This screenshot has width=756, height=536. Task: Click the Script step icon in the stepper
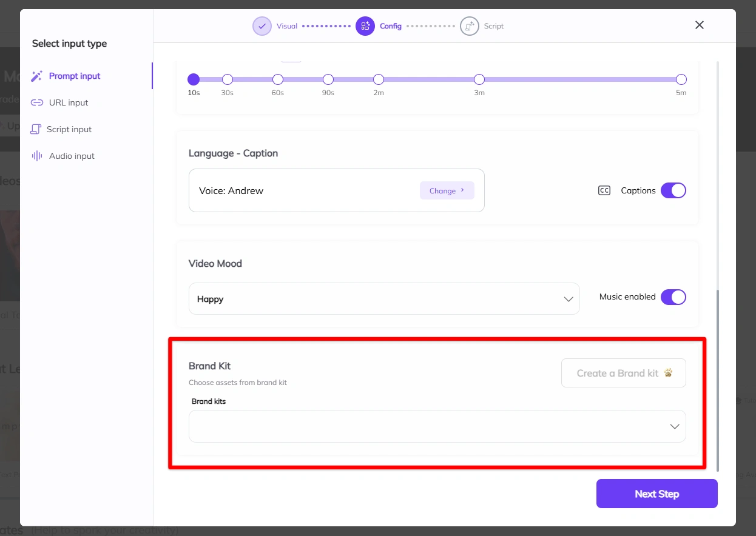[x=470, y=26]
